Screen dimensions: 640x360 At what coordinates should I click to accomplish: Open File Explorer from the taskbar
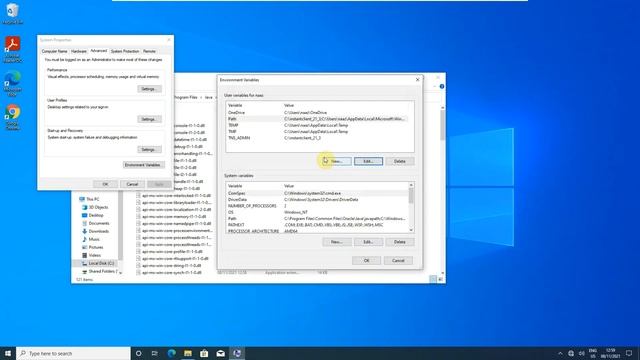(188, 353)
